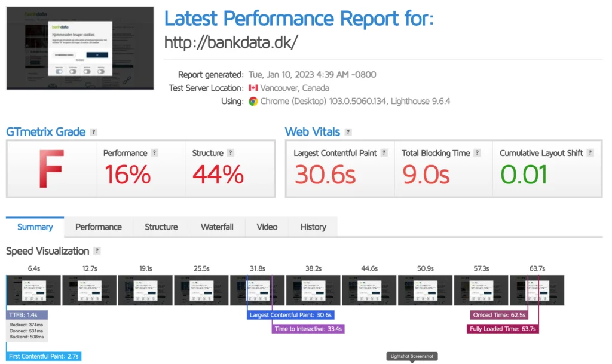Open help icon beside Web Vitals

point(348,132)
